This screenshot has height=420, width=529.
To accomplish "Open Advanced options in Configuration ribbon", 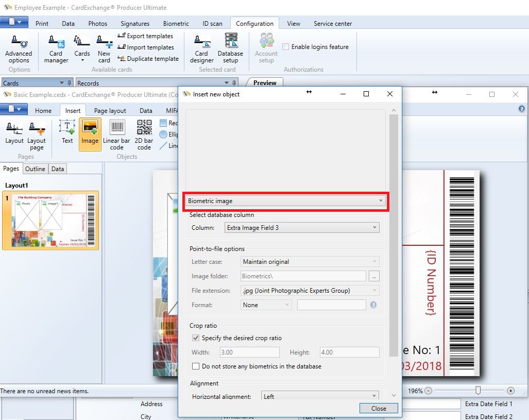I will [x=19, y=49].
